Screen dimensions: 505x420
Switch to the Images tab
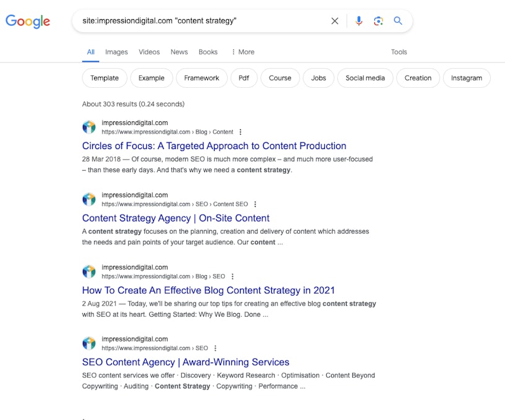pos(116,52)
